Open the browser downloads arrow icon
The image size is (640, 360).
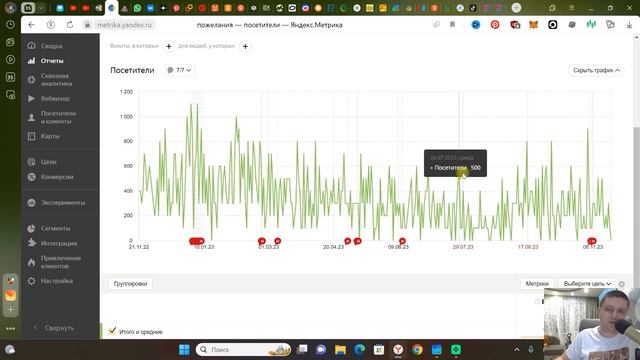pyautogui.click(x=629, y=25)
